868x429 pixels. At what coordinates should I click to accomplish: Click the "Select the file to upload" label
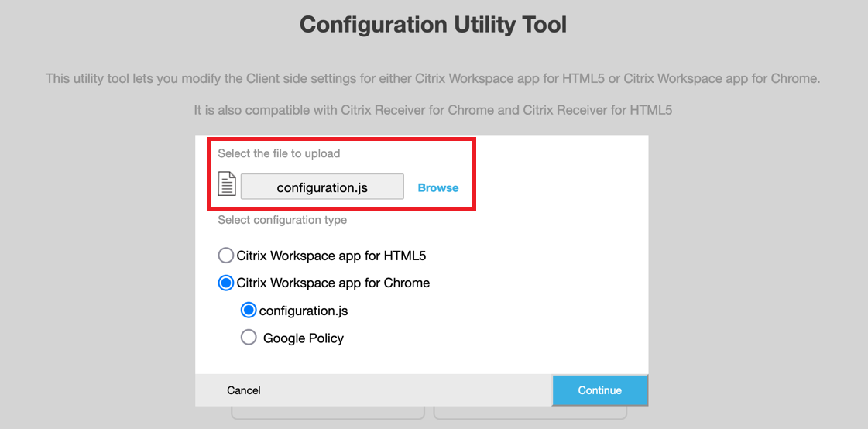pos(279,153)
